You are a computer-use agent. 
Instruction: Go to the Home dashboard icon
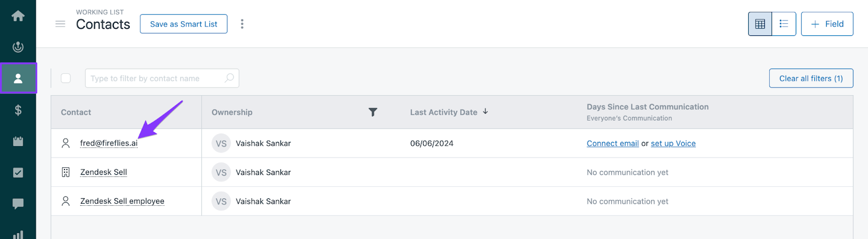pyautogui.click(x=18, y=16)
